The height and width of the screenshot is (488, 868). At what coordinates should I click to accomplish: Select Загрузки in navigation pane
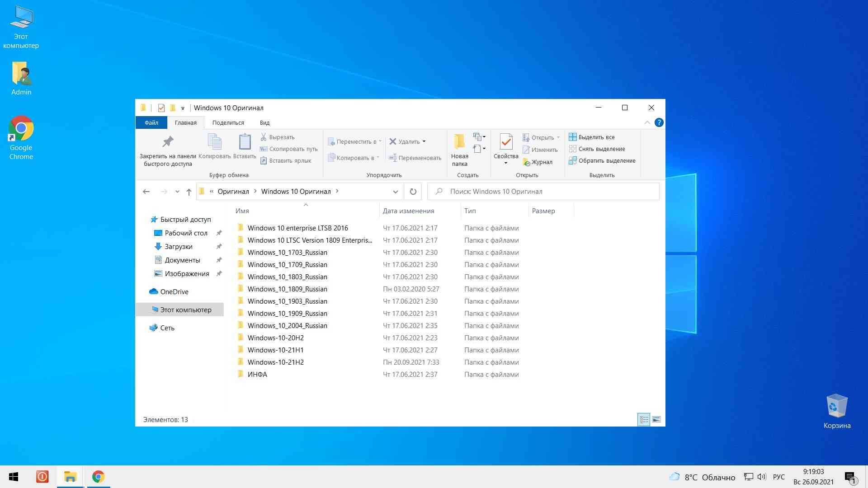[174, 247]
